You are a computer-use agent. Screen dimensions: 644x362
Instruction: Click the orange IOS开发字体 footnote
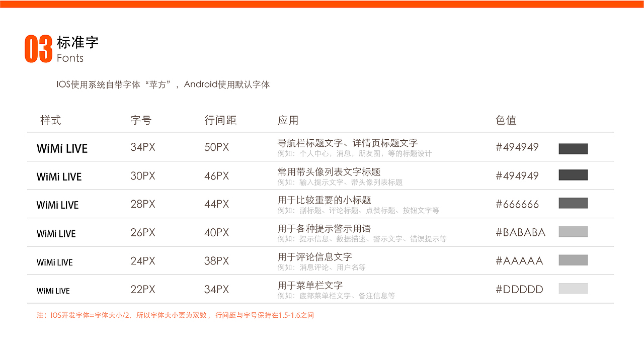[x=175, y=316]
